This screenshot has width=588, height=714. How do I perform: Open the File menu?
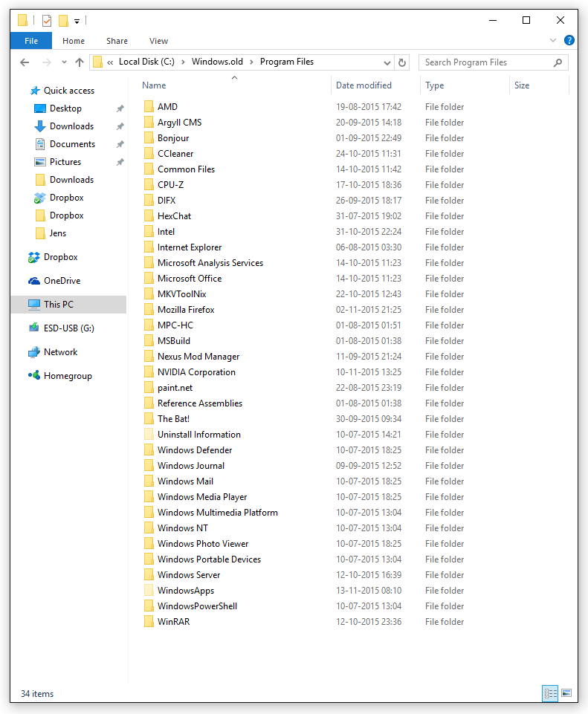[x=31, y=41]
